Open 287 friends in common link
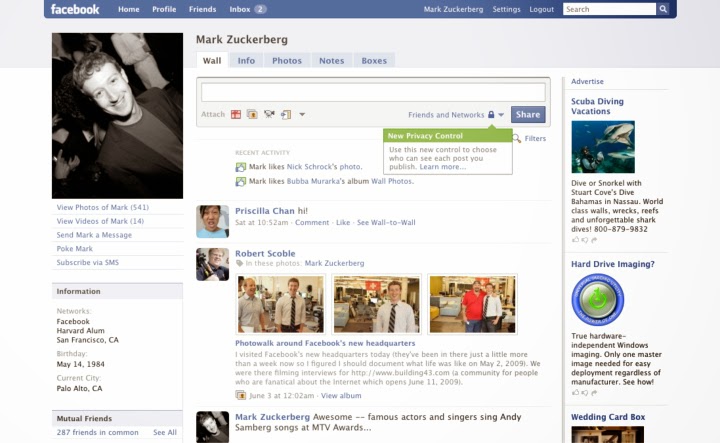This screenshot has height=443, width=720. click(97, 432)
